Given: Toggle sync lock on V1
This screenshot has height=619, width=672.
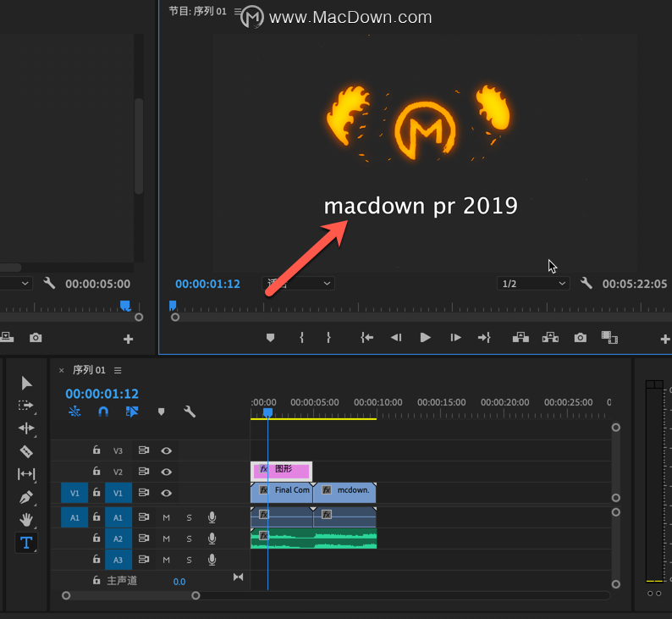Looking at the screenshot, I should (x=144, y=493).
